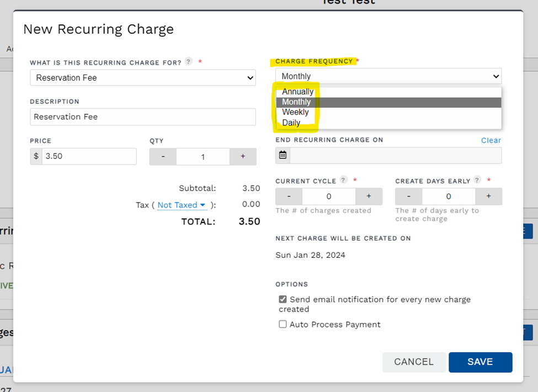Increment the Current Cycle counter
This screenshot has height=392, width=538.
(369, 196)
